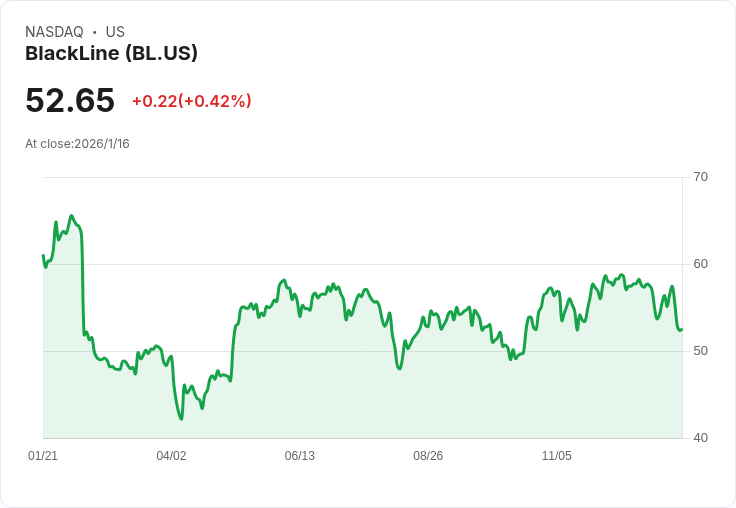
Task: Click the NASDAQ exchange label
Action: [54, 32]
